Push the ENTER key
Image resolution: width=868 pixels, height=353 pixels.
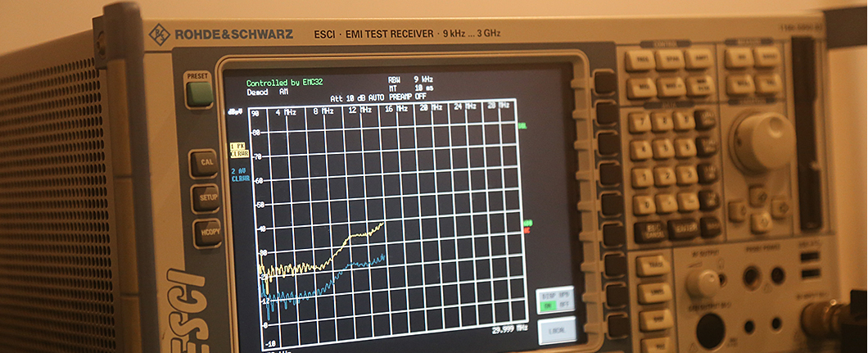683,229
